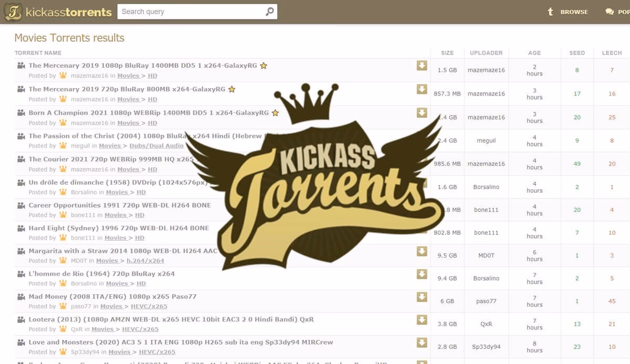Open h.264/x264 category link
This screenshot has width=630, height=364.
[145, 261]
